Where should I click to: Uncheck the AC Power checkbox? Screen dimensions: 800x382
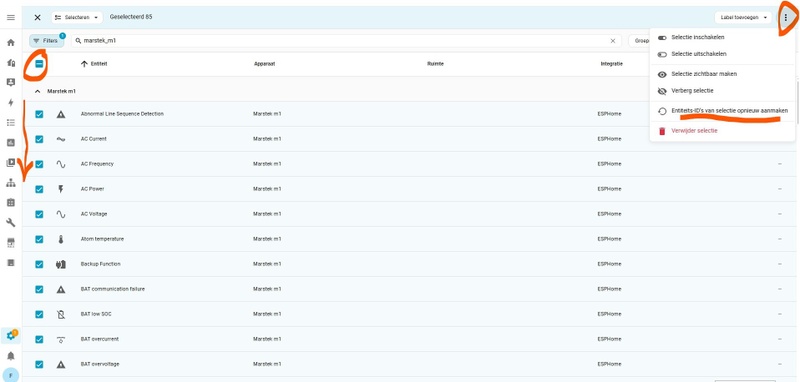39,189
